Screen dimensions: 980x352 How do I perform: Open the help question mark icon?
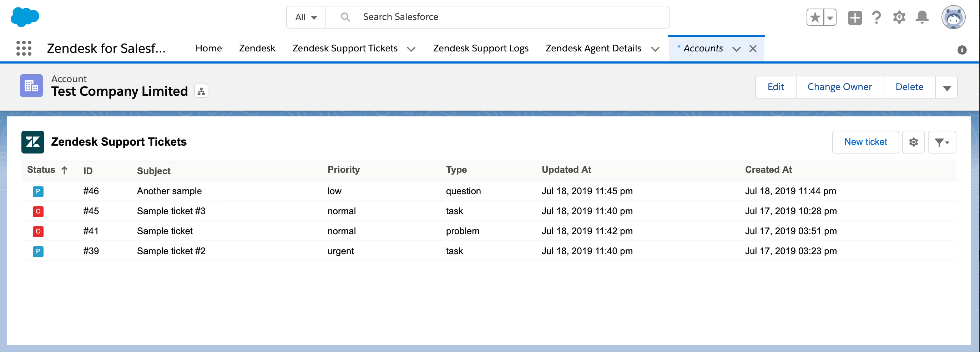tap(877, 17)
